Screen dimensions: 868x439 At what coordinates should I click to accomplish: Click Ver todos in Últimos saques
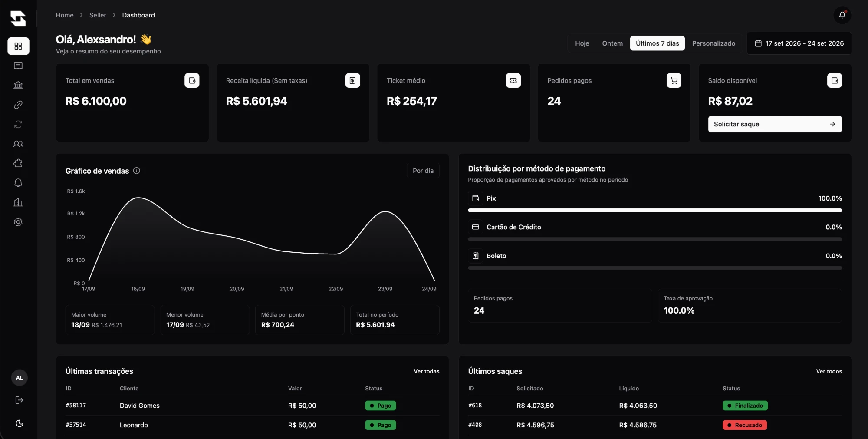pyautogui.click(x=829, y=371)
